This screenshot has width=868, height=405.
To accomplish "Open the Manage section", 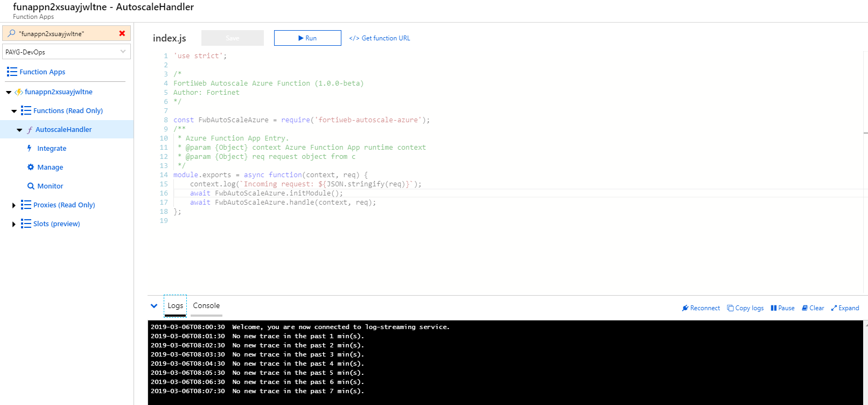I will 50,167.
